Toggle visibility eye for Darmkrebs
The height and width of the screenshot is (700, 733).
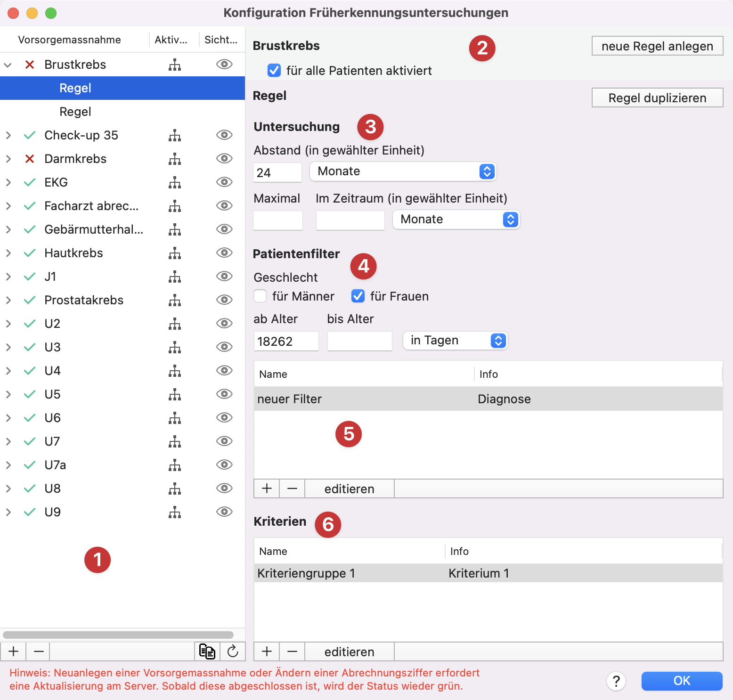[x=224, y=158]
